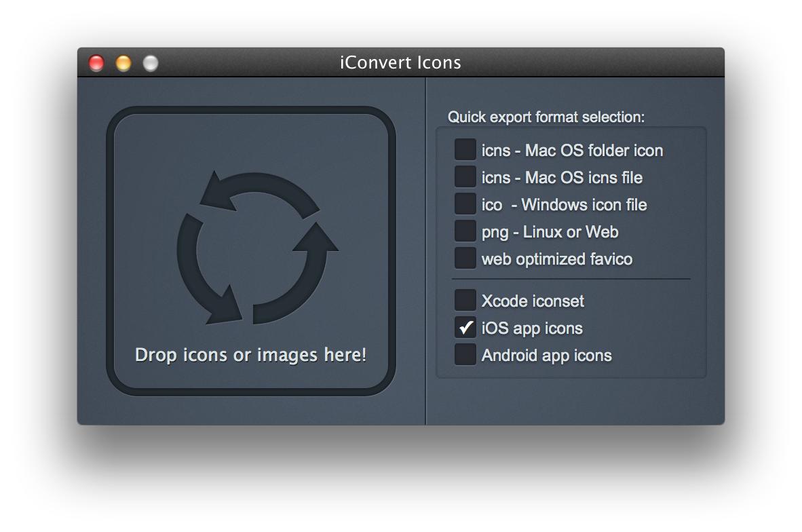Viewport: 802px width, 532px height.
Task: Click the green zoom button
Action: [149, 62]
